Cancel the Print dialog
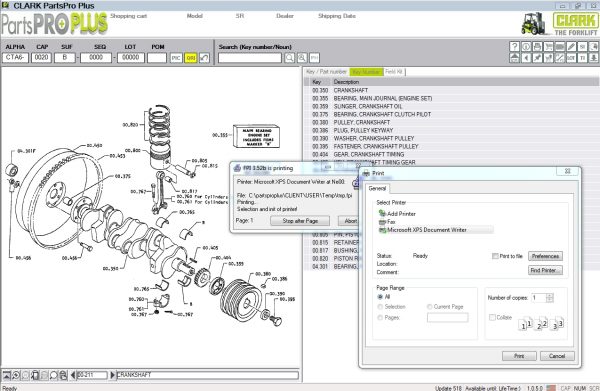The height and width of the screenshot is (391, 600). tap(557, 356)
